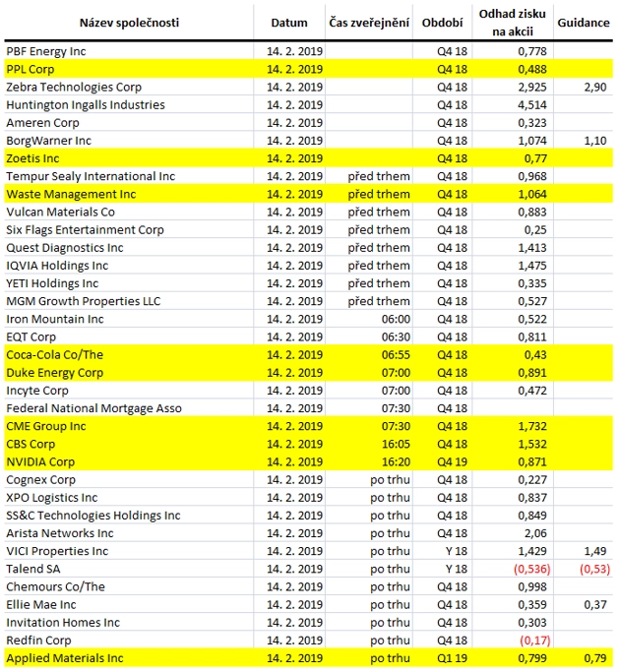This screenshot has width=619, height=672.
Task: Select the 'Čas zveřejnění' column header
Action: point(369,23)
